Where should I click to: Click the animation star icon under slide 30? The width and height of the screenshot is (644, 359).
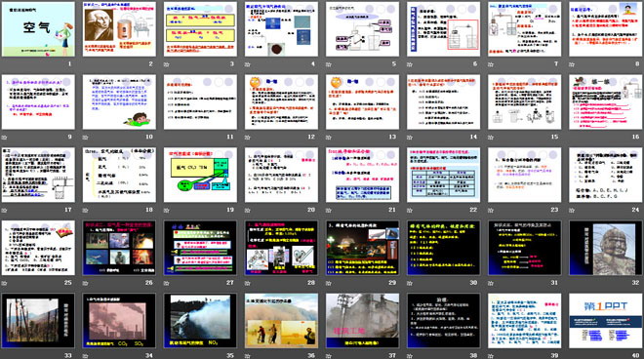point(410,283)
